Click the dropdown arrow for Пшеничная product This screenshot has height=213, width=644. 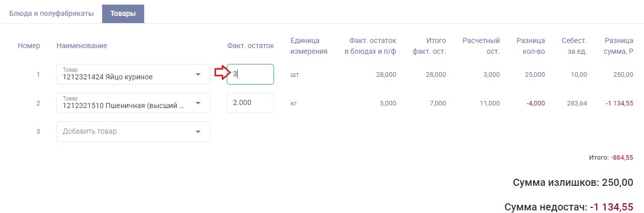(x=199, y=103)
